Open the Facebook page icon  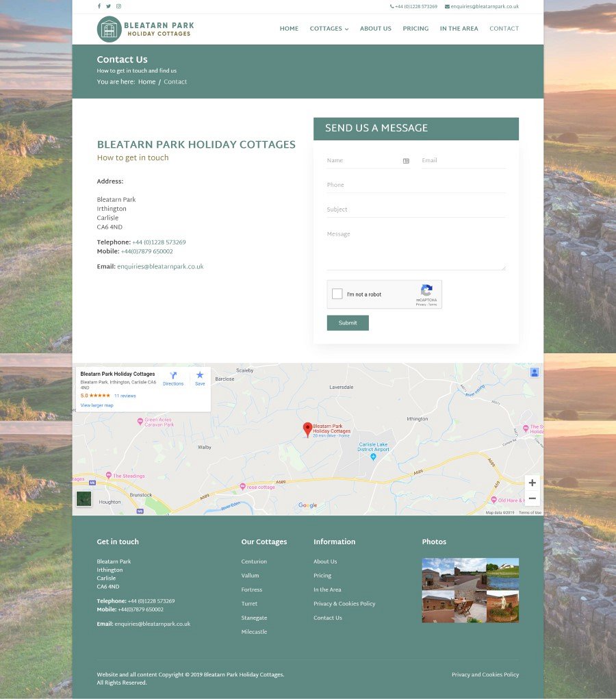point(99,6)
